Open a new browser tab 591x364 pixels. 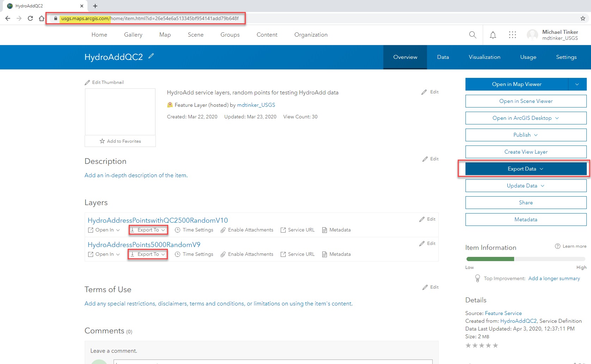[95, 6]
